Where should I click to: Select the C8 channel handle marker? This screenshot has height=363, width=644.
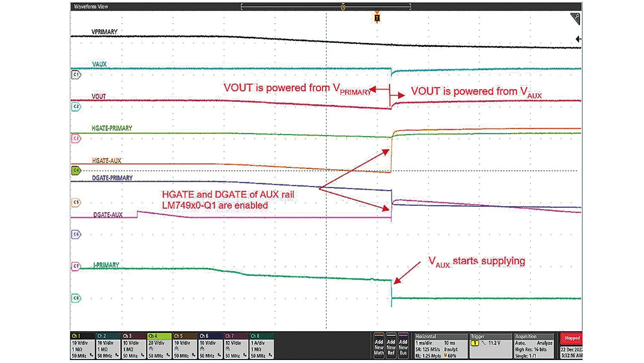point(76,298)
